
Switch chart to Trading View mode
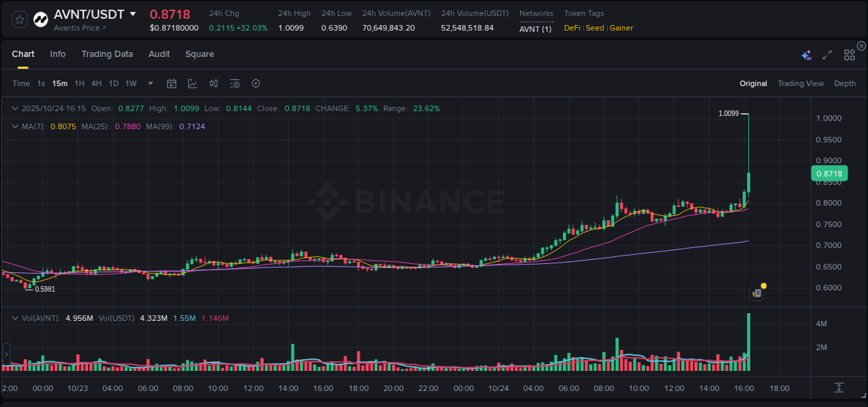pyautogui.click(x=801, y=83)
